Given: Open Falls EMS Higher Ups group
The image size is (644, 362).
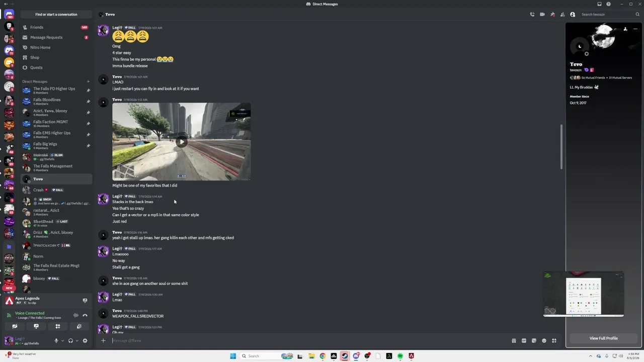Looking at the screenshot, I should [55, 135].
